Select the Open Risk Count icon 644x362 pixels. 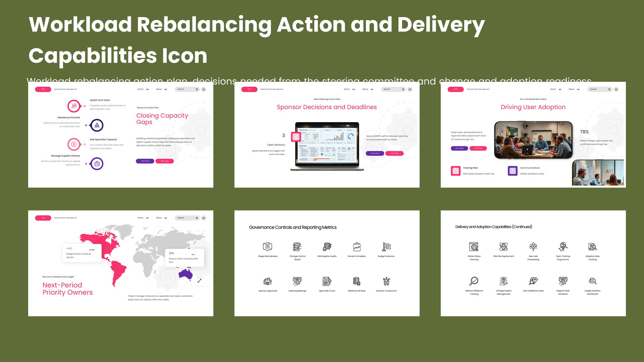click(327, 281)
